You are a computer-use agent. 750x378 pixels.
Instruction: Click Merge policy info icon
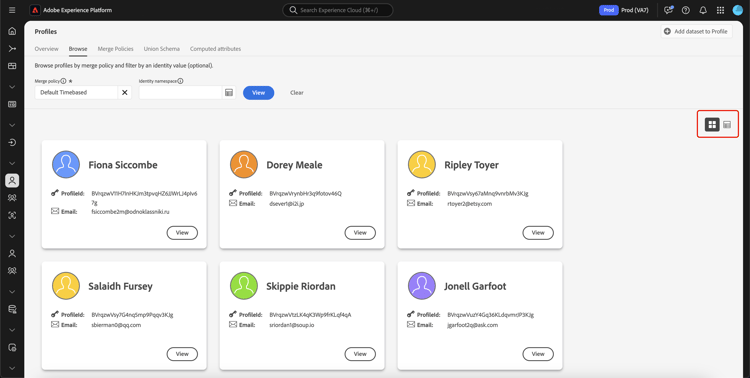coord(64,81)
